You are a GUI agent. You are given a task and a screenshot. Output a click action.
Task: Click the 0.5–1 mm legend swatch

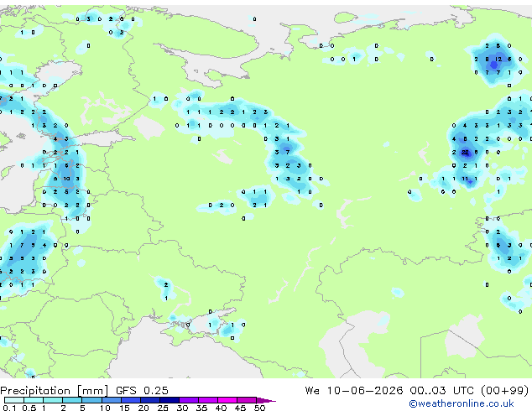[x=34, y=400]
